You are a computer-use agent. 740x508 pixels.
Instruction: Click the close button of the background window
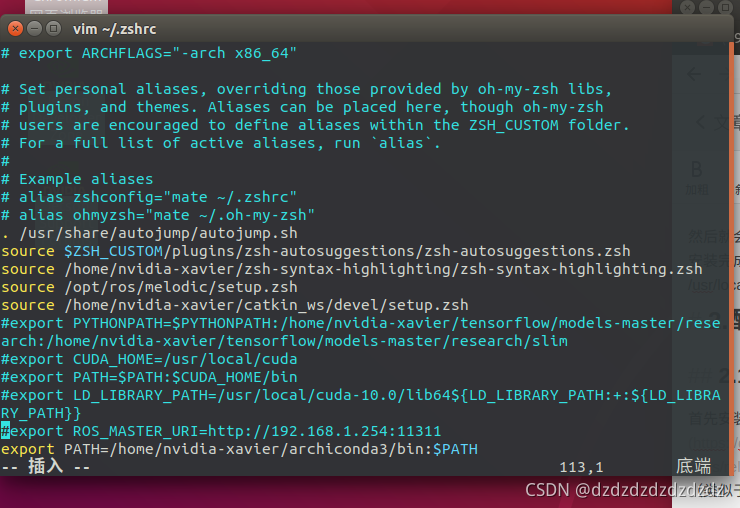[x=688, y=7]
